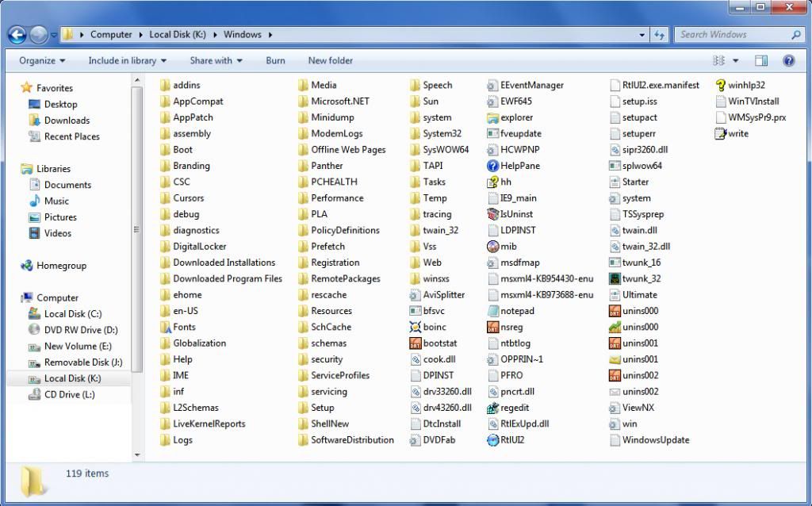Select the twunk_32 file icon
The width and height of the screenshot is (812, 506).
point(615,278)
